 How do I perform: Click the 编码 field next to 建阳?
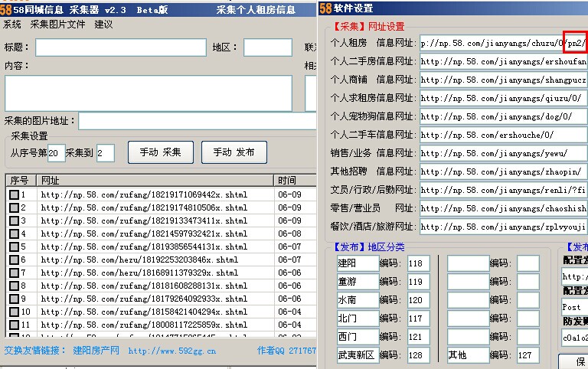pos(418,263)
